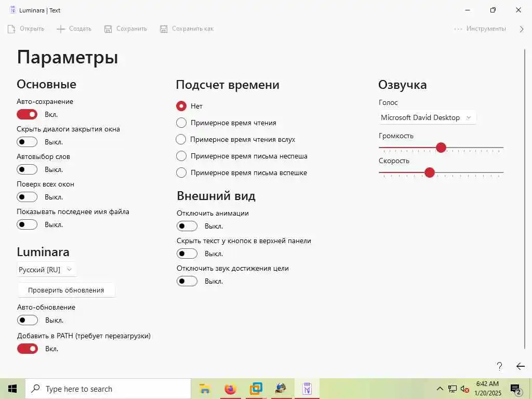
Task: Show hidden tray icons chevron
Action: pos(440,389)
